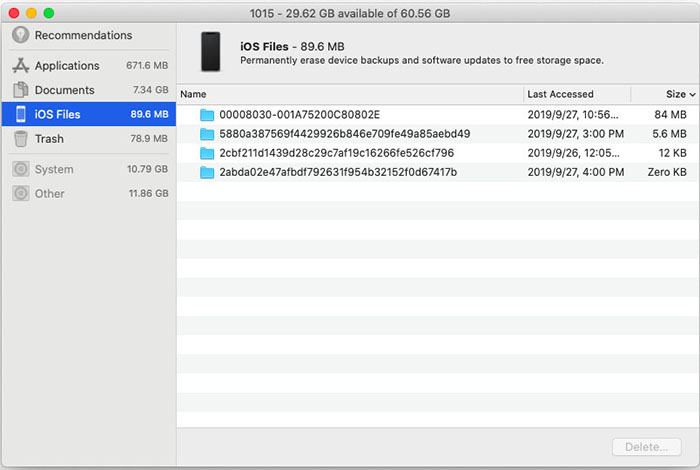Select Other in the sidebar
The height and width of the screenshot is (470, 700).
pos(89,193)
